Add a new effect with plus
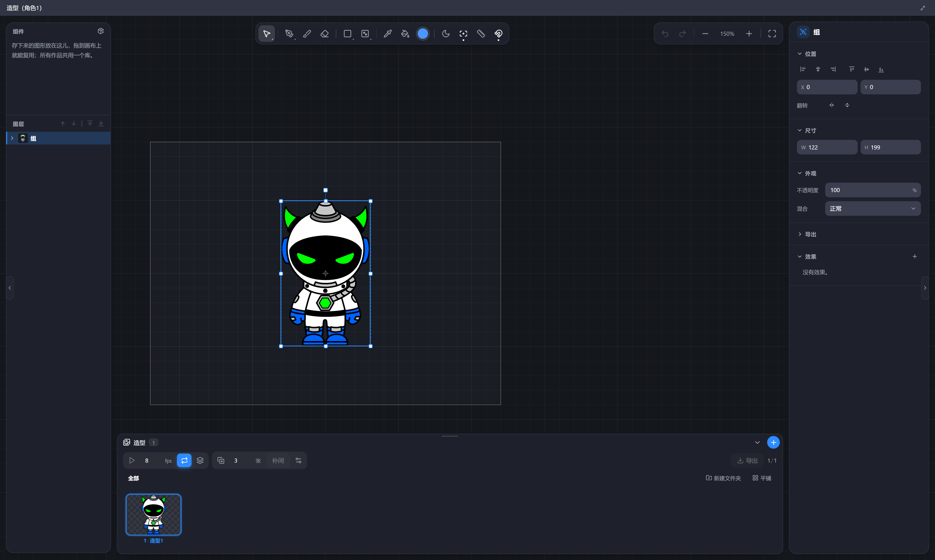Image resolution: width=935 pixels, height=560 pixels. [x=914, y=257]
